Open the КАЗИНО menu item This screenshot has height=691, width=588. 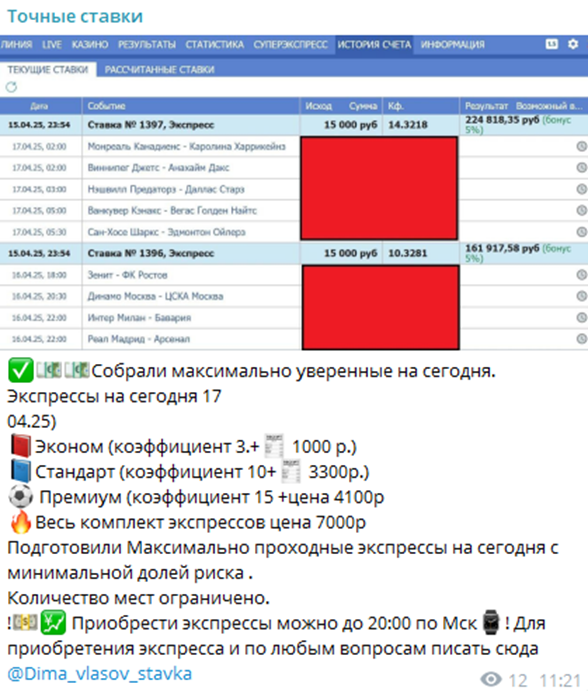point(90,45)
